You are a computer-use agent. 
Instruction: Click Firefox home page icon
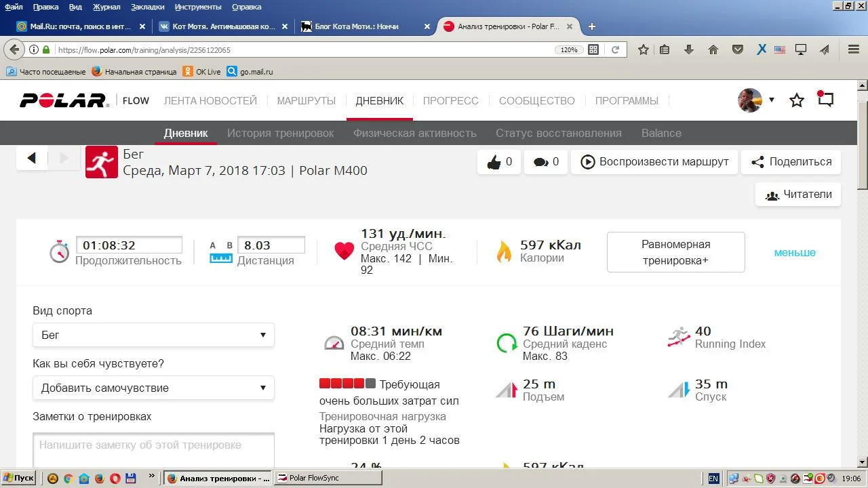pyautogui.click(x=713, y=49)
